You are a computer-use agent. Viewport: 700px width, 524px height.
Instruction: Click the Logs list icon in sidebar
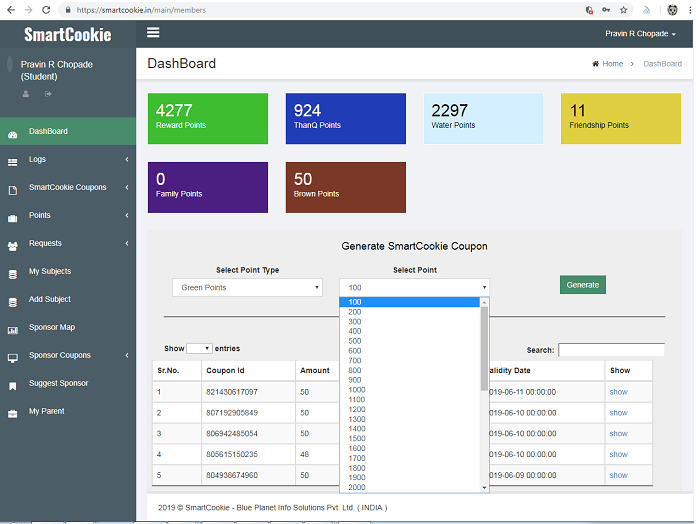tap(12, 160)
